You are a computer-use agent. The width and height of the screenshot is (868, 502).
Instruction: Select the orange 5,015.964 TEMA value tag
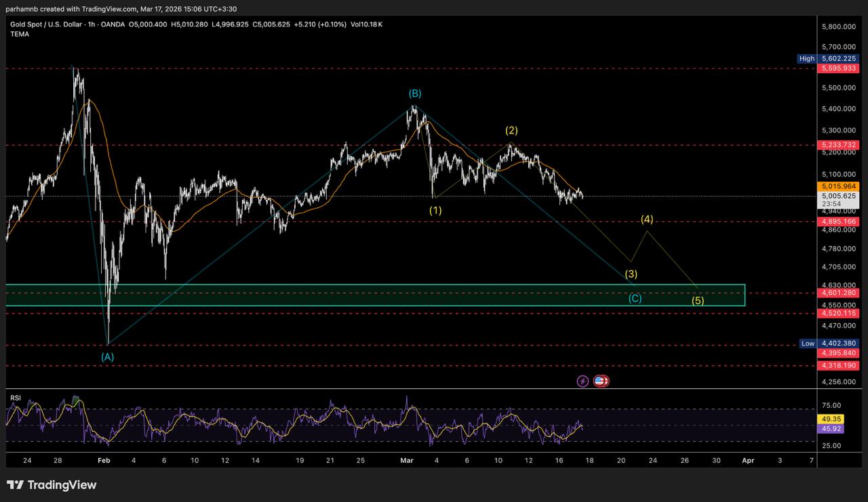click(x=839, y=186)
